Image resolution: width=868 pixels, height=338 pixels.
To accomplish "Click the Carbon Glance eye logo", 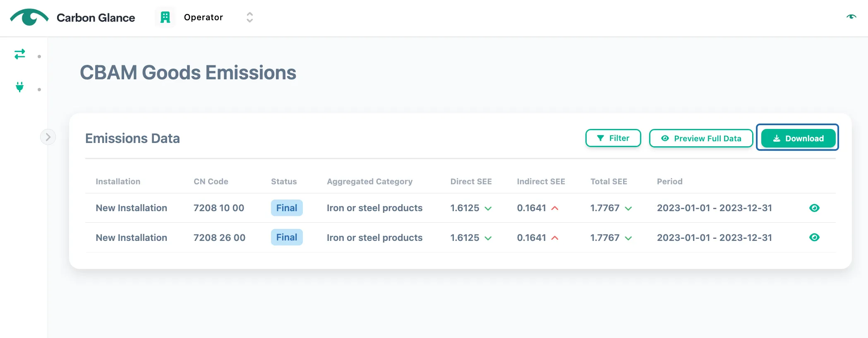I will click(x=29, y=17).
